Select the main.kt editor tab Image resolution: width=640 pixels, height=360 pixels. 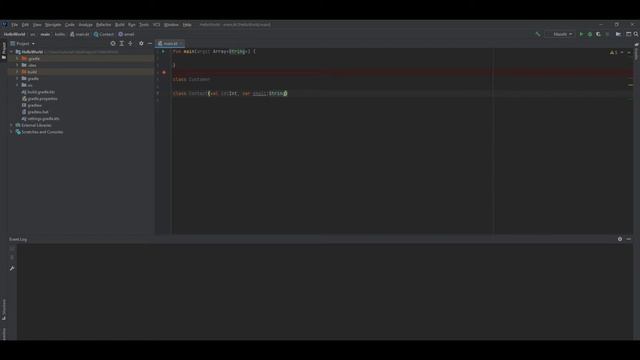170,43
